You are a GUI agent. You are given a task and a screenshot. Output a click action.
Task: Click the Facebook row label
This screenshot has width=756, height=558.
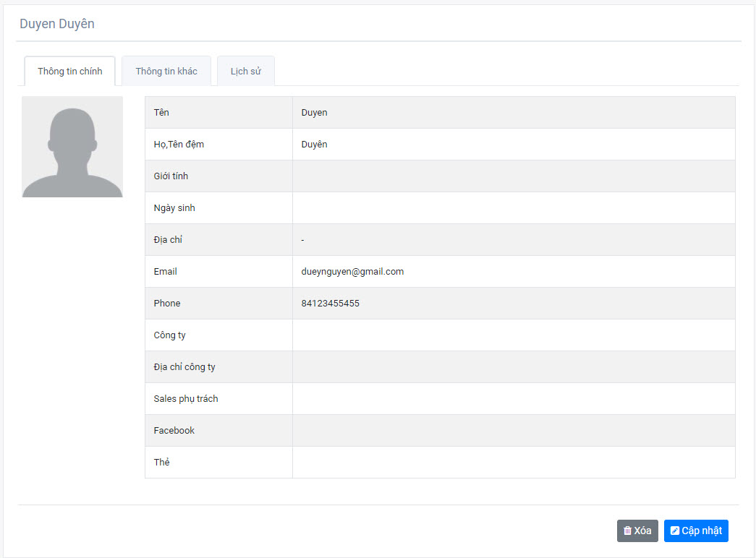[174, 431]
